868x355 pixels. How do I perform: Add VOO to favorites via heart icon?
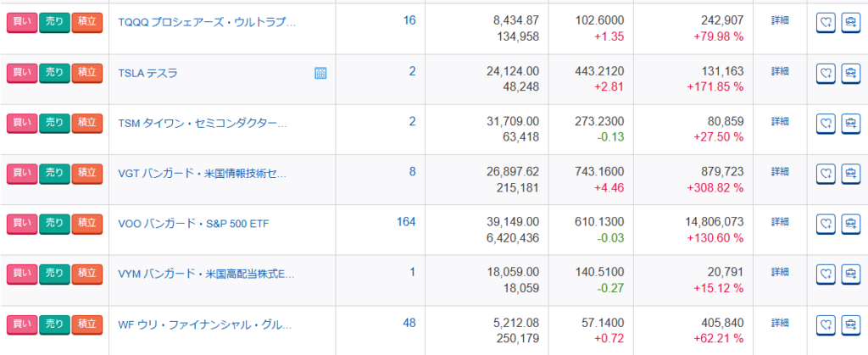tap(826, 224)
